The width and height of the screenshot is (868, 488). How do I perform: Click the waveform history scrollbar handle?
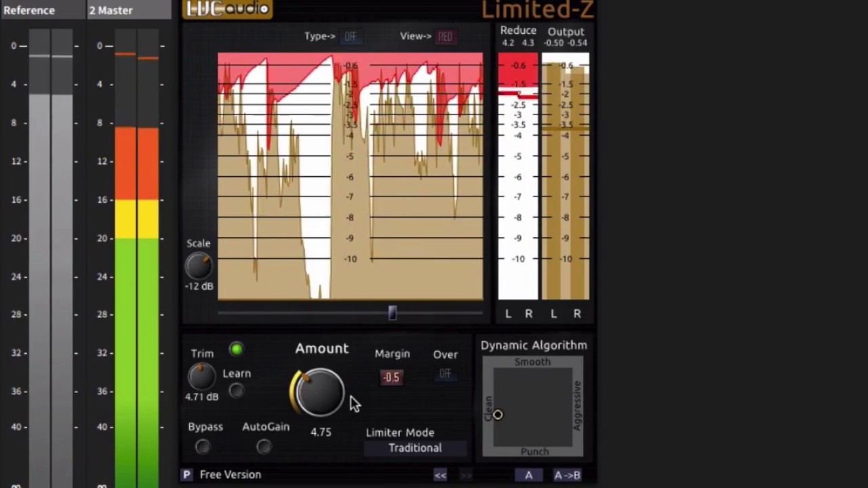pyautogui.click(x=392, y=312)
